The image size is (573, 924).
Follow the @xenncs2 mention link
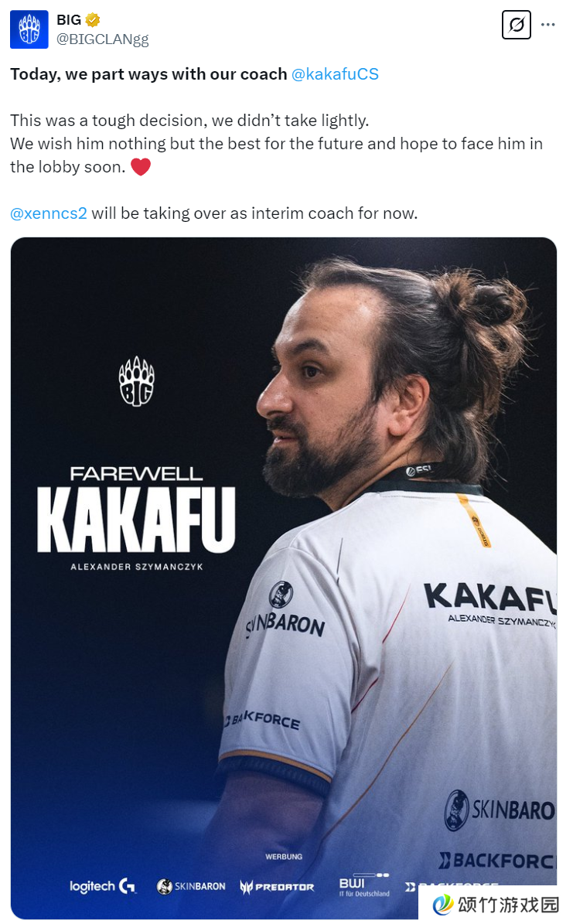click(x=49, y=213)
